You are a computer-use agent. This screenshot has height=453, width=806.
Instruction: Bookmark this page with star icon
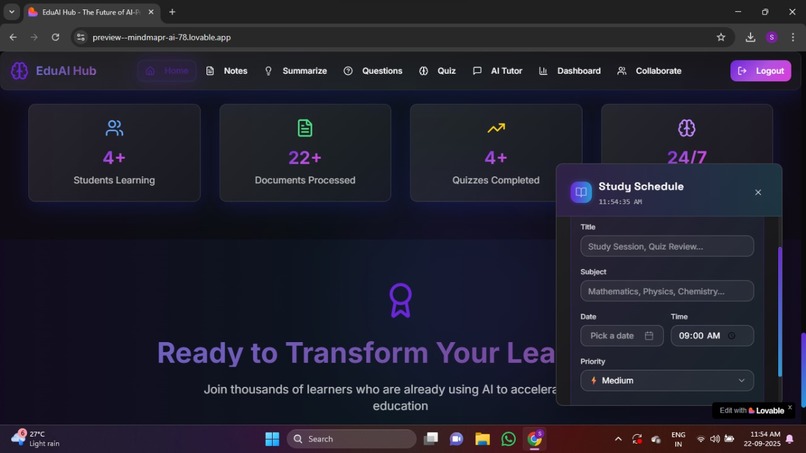pyautogui.click(x=721, y=37)
